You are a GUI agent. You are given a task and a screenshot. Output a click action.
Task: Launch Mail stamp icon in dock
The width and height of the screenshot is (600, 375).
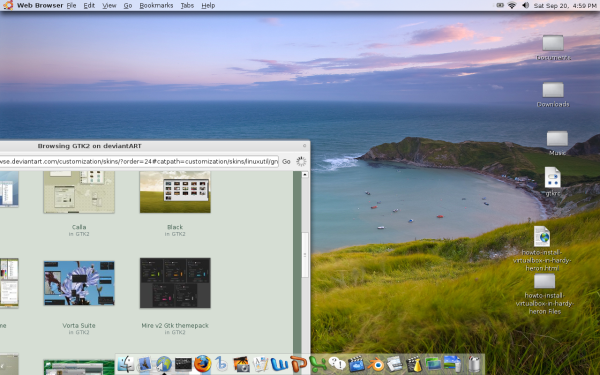[145, 364]
